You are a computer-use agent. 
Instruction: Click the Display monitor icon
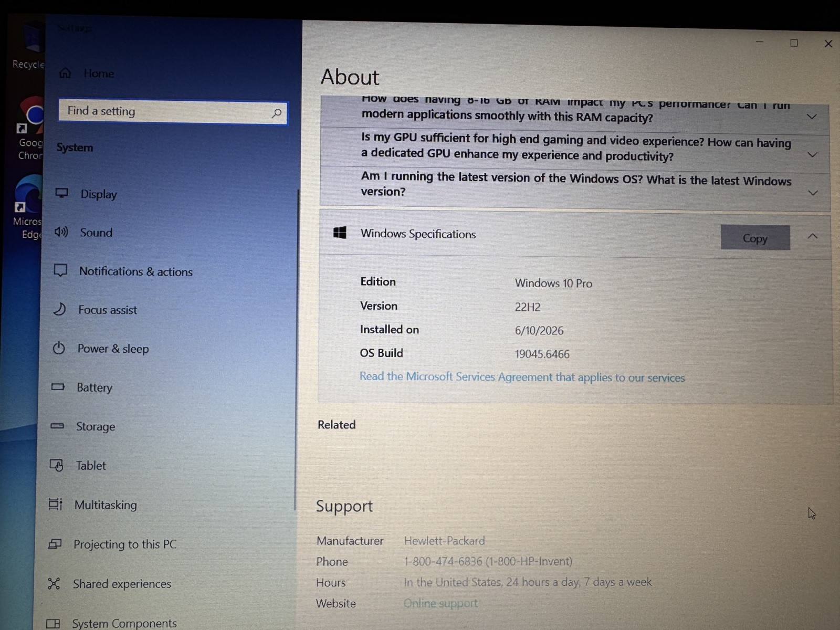pos(62,193)
